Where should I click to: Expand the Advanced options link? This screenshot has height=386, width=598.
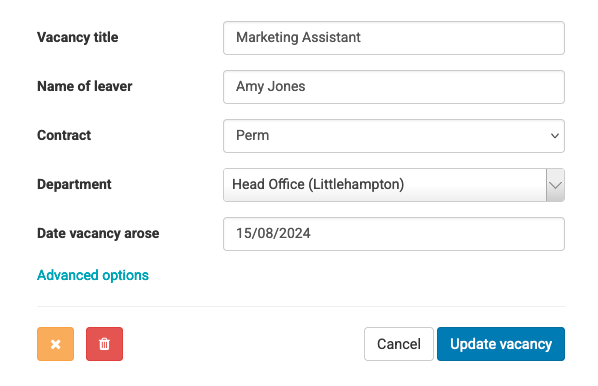(x=93, y=275)
